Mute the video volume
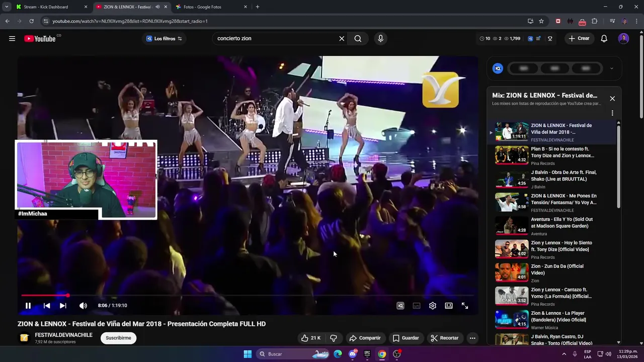This screenshot has width=644, height=362. [x=83, y=306]
